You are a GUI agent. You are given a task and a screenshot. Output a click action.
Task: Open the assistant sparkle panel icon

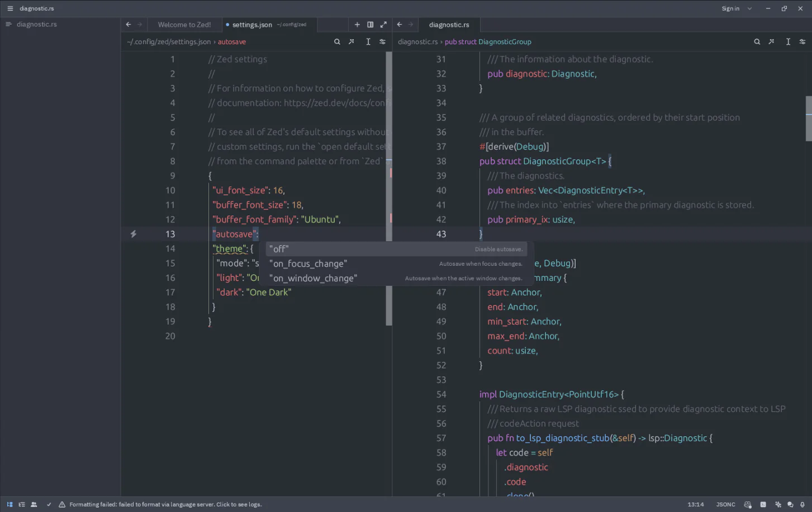pyautogui.click(x=778, y=504)
